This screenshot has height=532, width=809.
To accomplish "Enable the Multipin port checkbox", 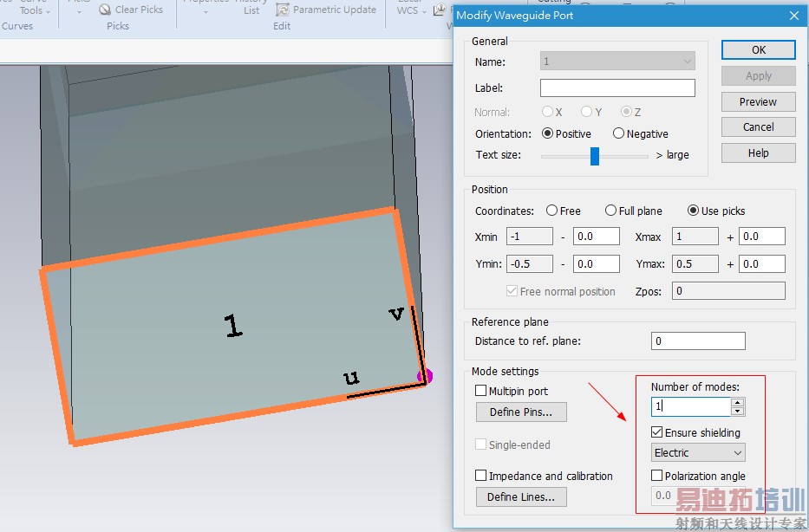I will (x=480, y=391).
